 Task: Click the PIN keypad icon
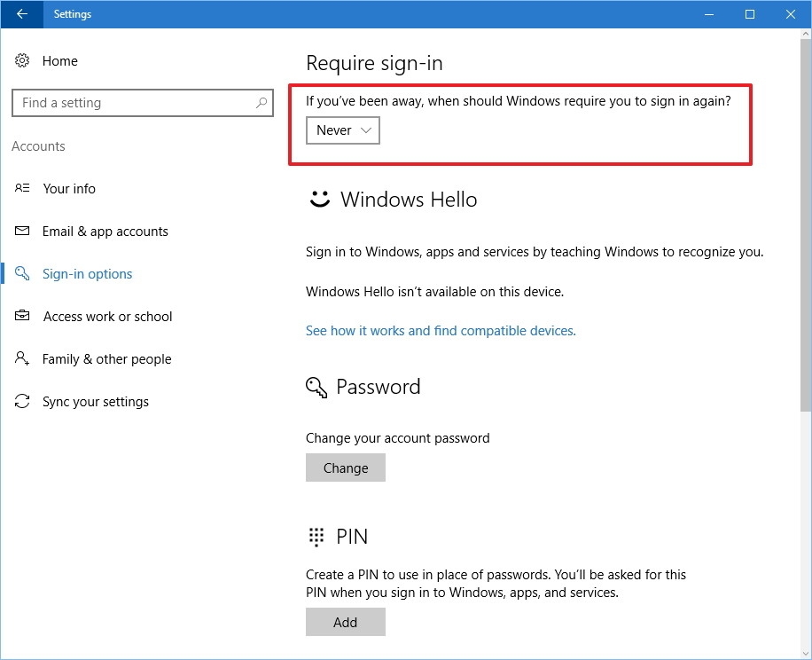click(316, 537)
